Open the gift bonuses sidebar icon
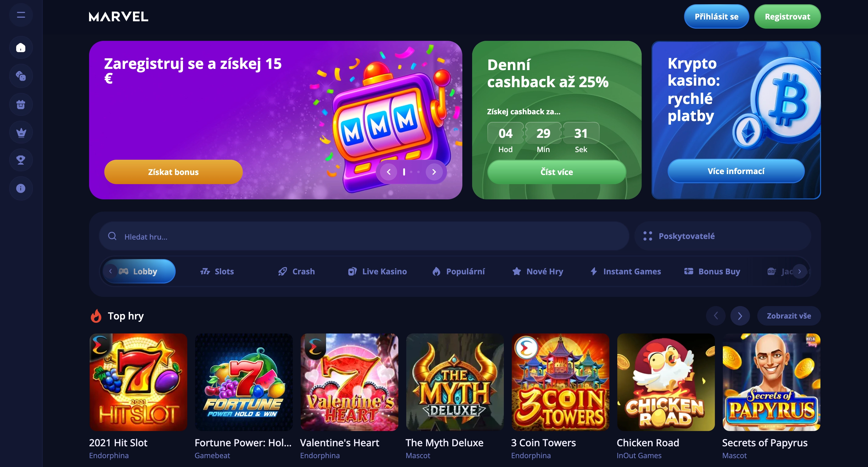868x467 pixels. click(x=21, y=104)
